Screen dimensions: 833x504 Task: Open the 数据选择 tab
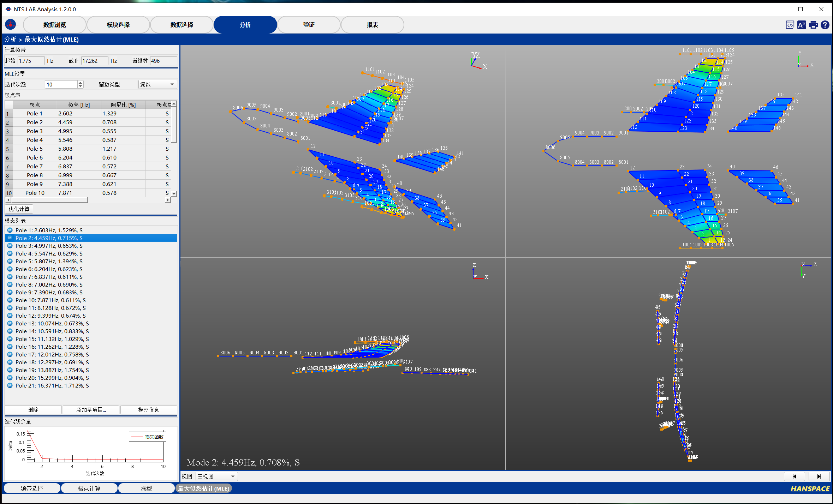(x=182, y=25)
